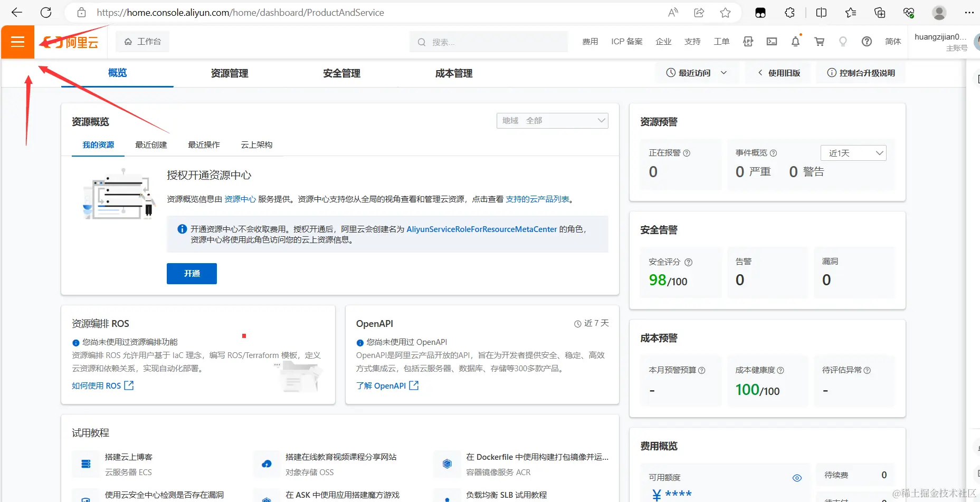Open the browser profile avatar
This screenshot has height=502, width=980.
(x=939, y=13)
